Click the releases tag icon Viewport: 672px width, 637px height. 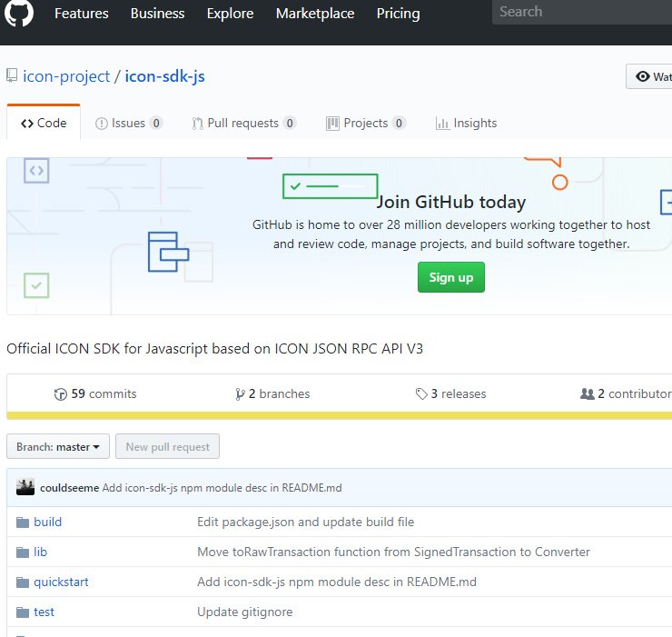[x=421, y=394]
